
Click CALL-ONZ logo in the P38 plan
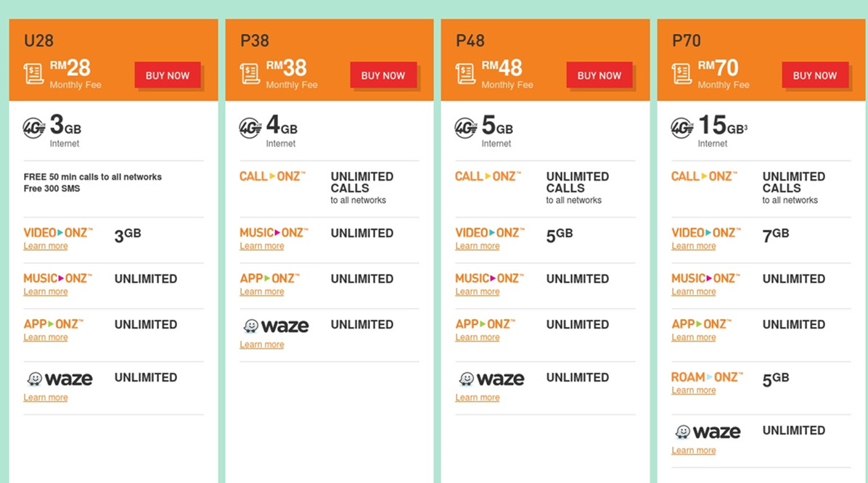[272, 176]
